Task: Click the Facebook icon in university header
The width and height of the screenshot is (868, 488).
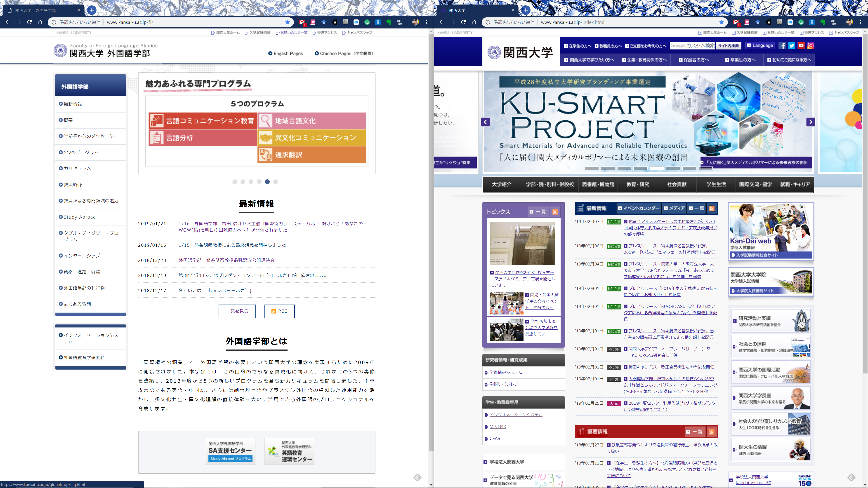Action: point(782,46)
